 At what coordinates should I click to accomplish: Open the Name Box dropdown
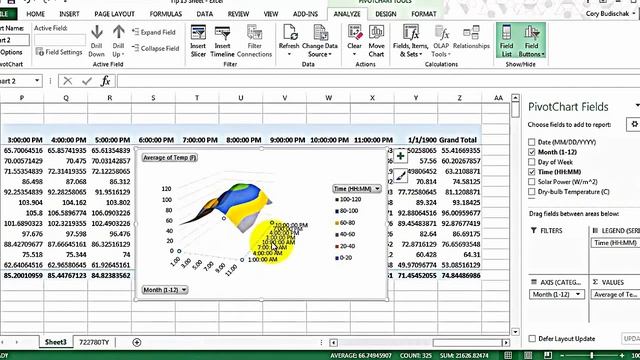coord(37,81)
